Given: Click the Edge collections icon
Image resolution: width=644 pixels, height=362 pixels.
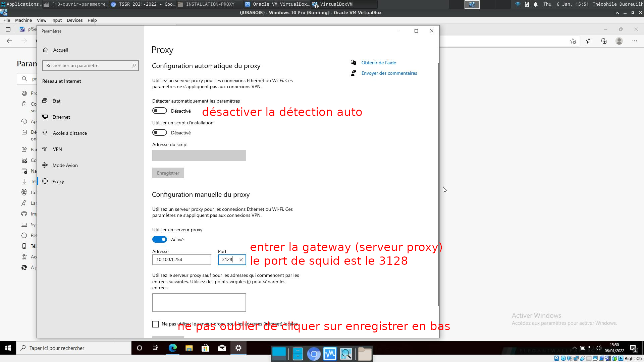Looking at the screenshot, I should tap(604, 41).
